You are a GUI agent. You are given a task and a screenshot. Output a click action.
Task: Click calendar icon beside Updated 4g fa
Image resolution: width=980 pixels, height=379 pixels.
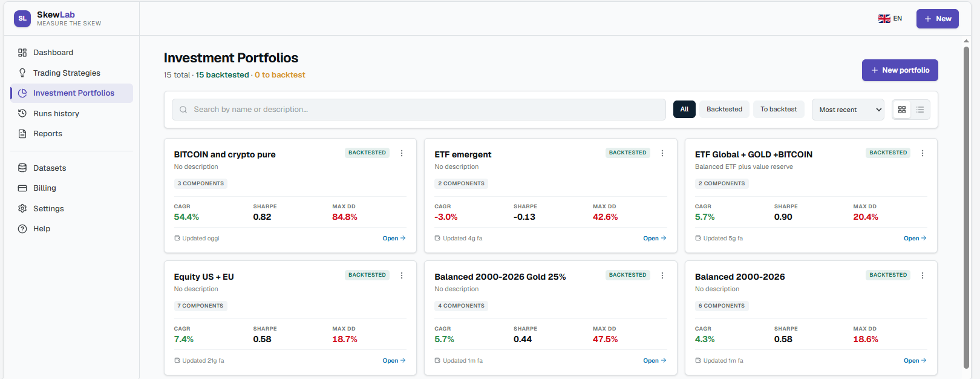click(x=437, y=238)
